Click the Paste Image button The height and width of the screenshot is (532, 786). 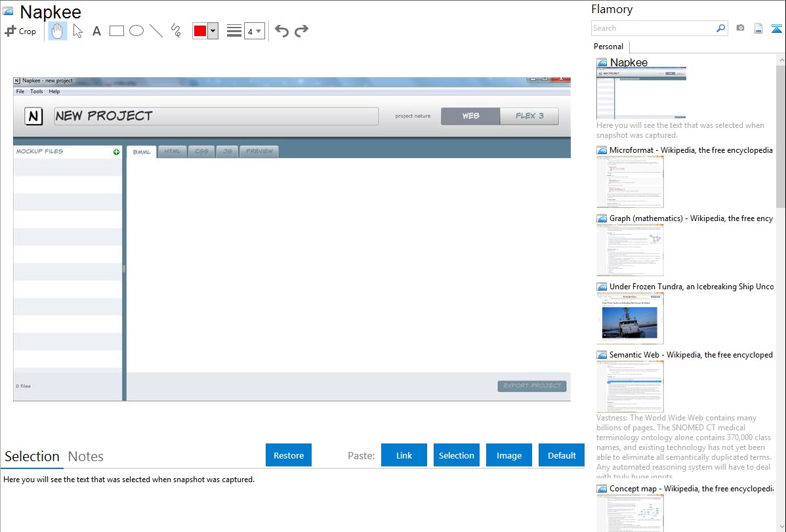coord(508,455)
